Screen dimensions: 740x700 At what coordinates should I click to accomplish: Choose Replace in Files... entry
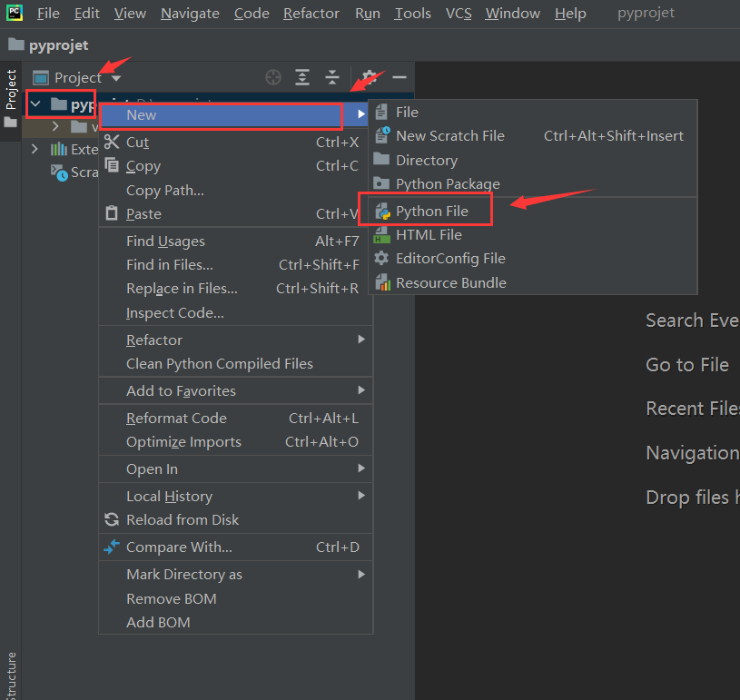(x=235, y=289)
